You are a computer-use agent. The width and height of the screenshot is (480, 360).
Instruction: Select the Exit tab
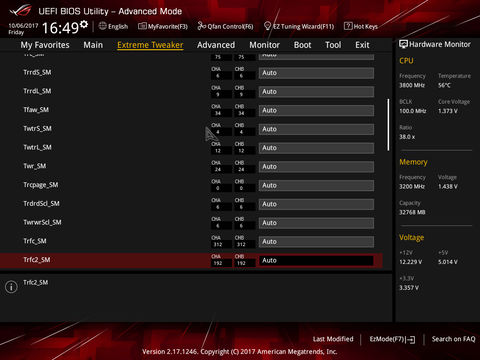pyautogui.click(x=362, y=45)
